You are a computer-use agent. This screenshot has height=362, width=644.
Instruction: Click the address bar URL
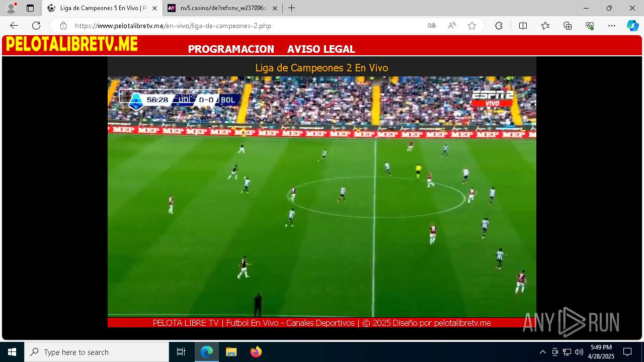pyautogui.click(x=173, y=26)
